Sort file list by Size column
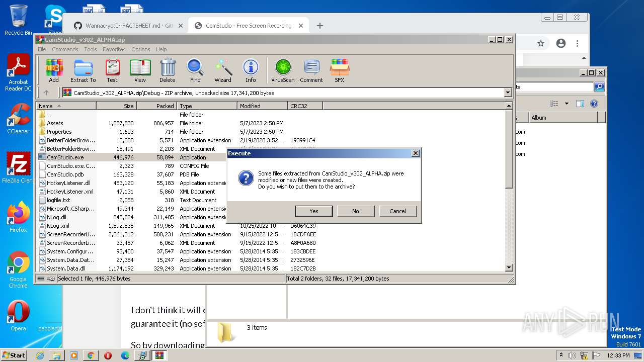The width and height of the screenshot is (644, 362). (x=116, y=106)
